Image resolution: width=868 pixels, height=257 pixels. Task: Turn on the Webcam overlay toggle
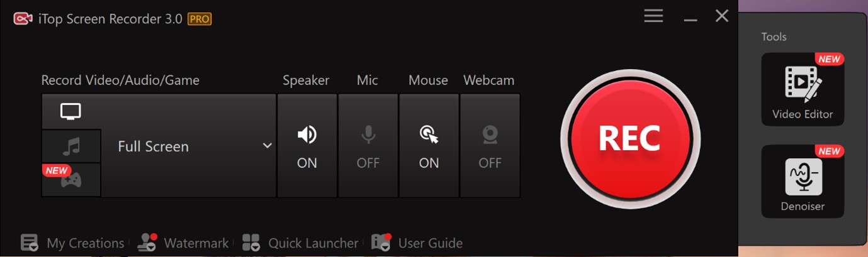490,146
